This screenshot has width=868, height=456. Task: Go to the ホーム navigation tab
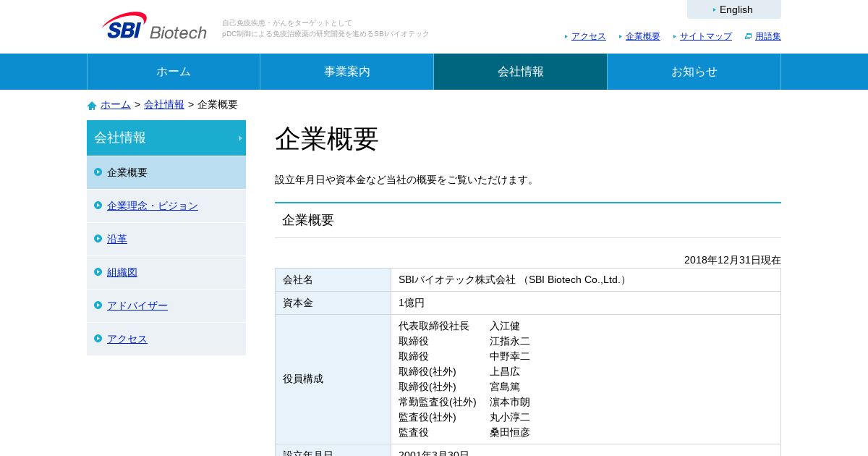pos(174,72)
